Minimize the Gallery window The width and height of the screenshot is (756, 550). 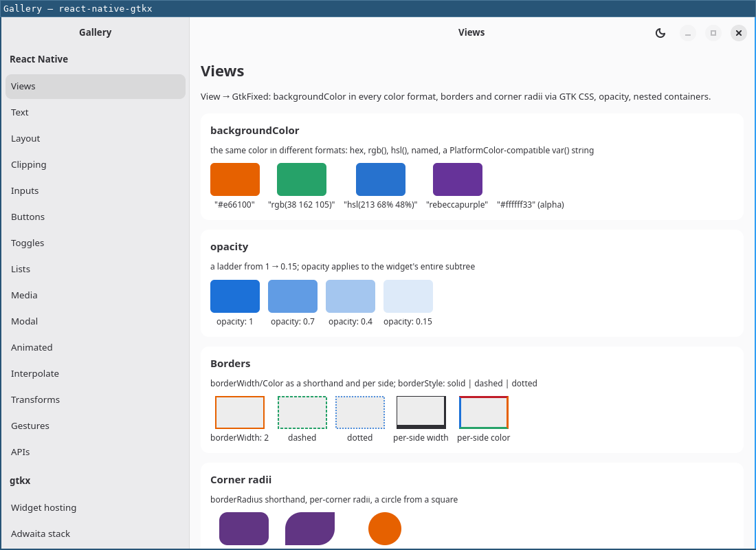click(x=687, y=33)
